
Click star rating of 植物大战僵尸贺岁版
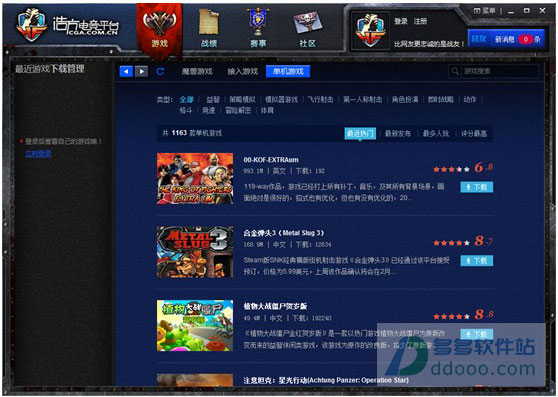(x=451, y=316)
